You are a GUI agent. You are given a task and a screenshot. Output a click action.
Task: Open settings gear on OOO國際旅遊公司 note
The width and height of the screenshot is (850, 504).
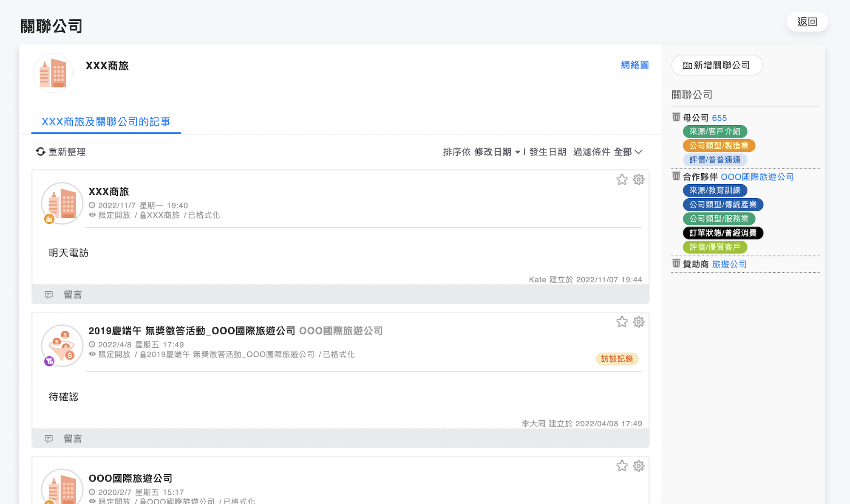pyautogui.click(x=639, y=466)
